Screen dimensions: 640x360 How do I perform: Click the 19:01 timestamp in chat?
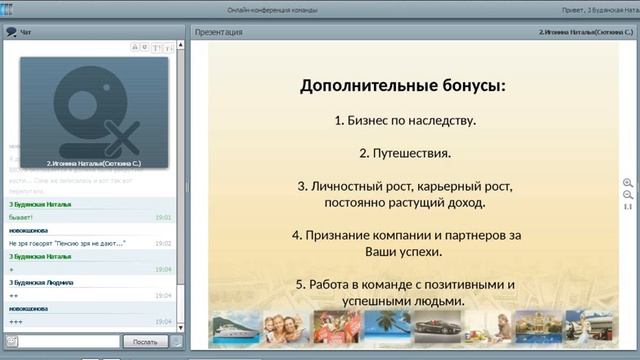pyautogui.click(x=163, y=218)
